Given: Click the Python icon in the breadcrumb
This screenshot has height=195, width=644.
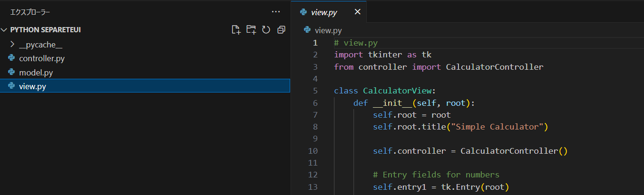Looking at the screenshot, I should pos(307,31).
